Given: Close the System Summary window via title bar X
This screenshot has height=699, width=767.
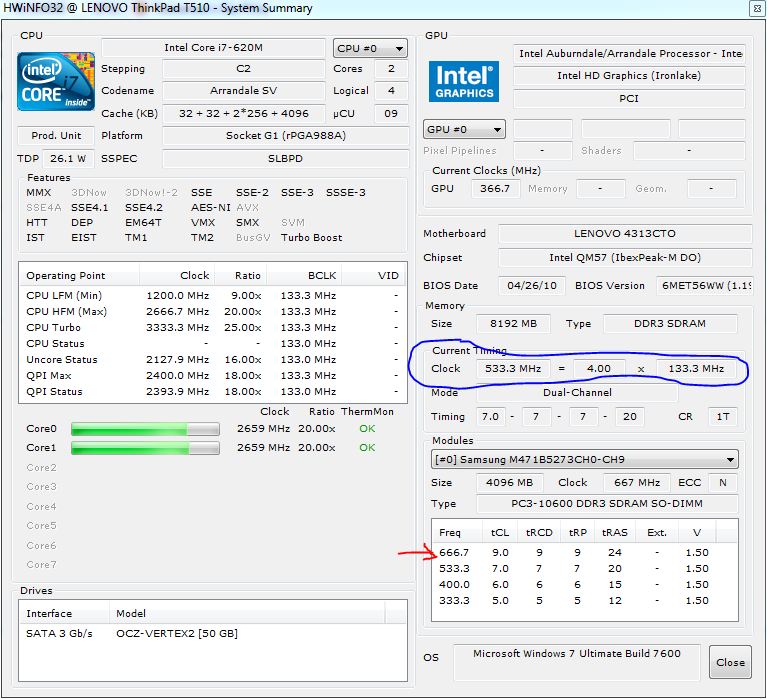Looking at the screenshot, I should 757,8.
